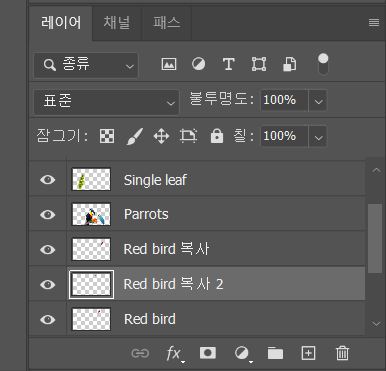Hide the Parrots layer
The image size is (386, 371).
(48, 214)
